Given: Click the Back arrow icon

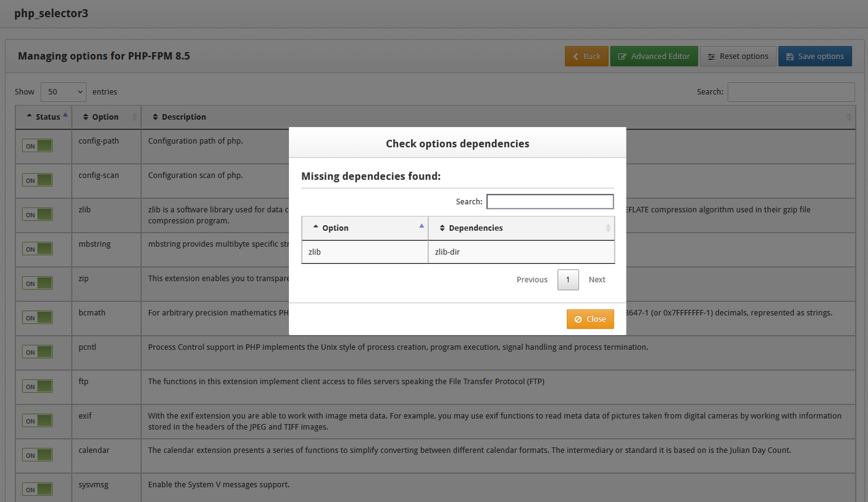Looking at the screenshot, I should tap(576, 56).
